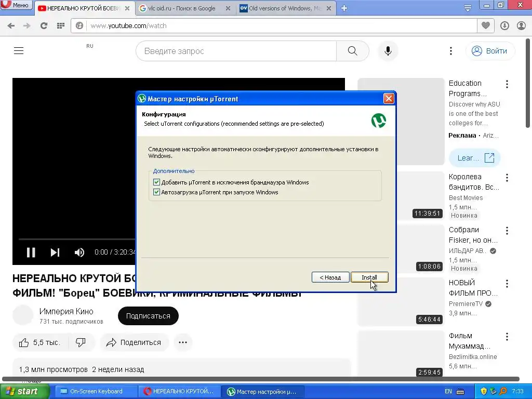This screenshot has height=399, width=532.
Task: Switch to the 'vlc oid.ru - Поиск в Google' tab
Action: 181,8
